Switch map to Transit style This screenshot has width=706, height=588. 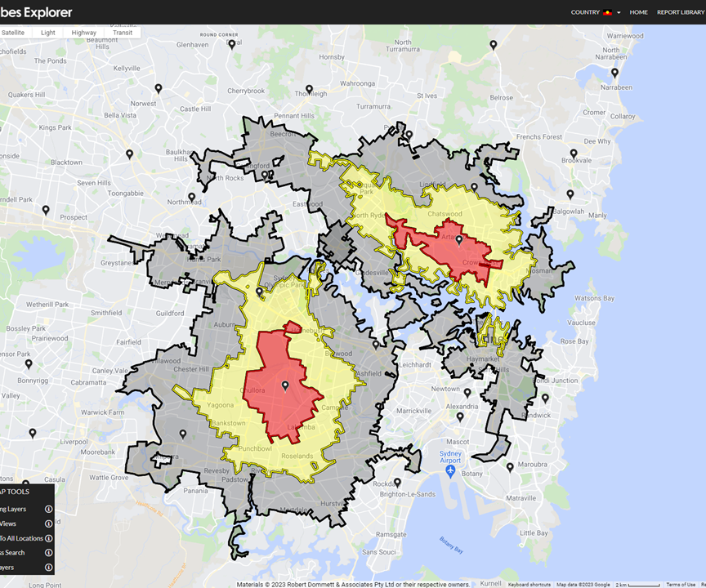click(x=123, y=33)
